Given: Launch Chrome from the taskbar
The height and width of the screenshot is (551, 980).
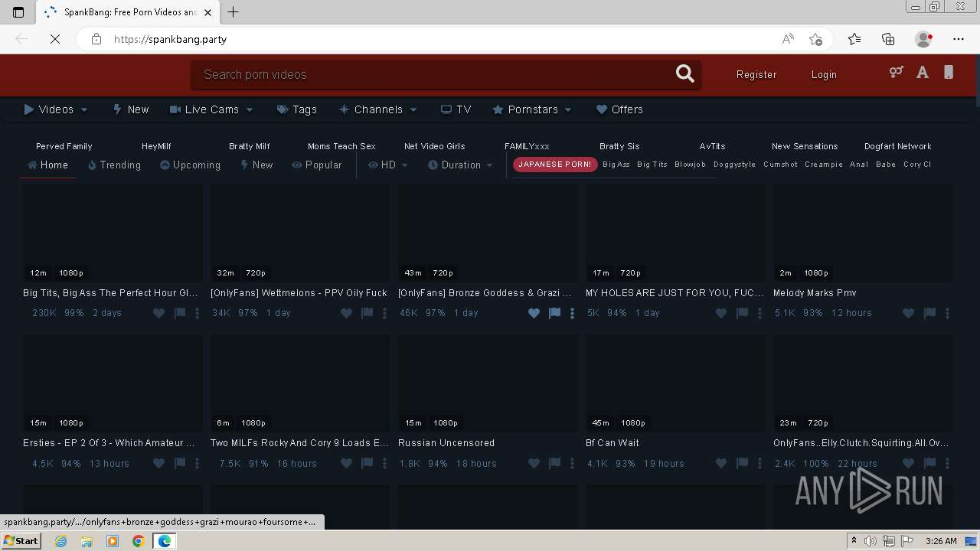Looking at the screenshot, I should click(x=139, y=541).
